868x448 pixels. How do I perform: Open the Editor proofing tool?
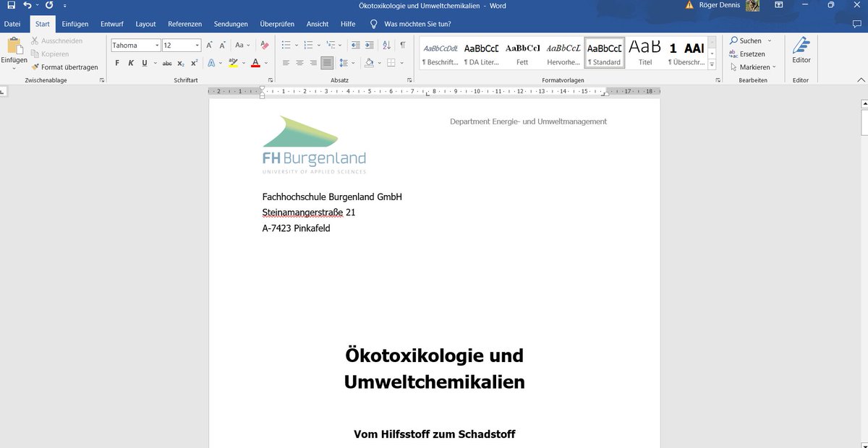click(x=801, y=51)
